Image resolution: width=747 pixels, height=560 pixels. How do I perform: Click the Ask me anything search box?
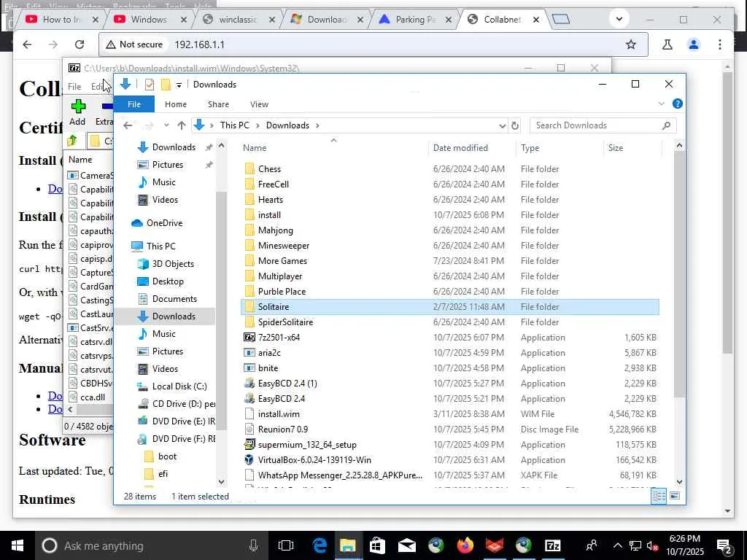pyautogui.click(x=152, y=545)
